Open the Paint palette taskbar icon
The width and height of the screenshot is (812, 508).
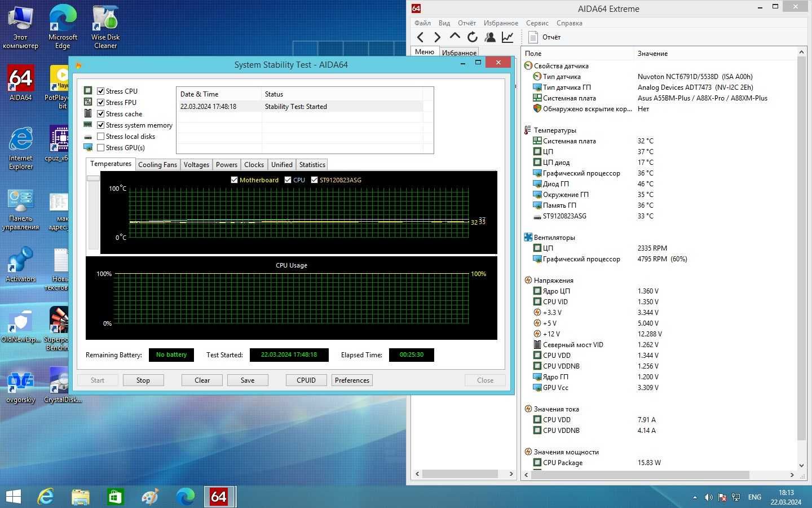click(150, 497)
